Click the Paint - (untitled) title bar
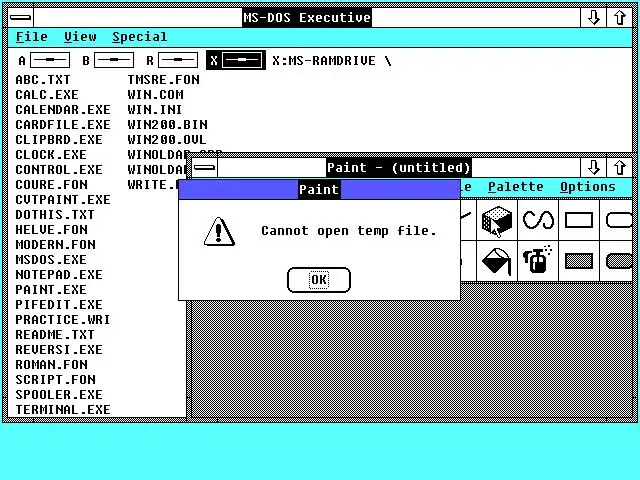 click(x=399, y=167)
